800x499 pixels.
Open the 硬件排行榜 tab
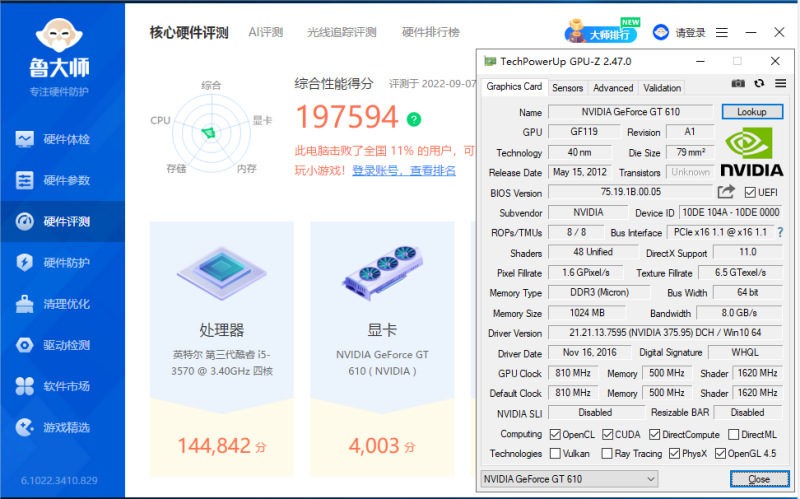[431, 32]
